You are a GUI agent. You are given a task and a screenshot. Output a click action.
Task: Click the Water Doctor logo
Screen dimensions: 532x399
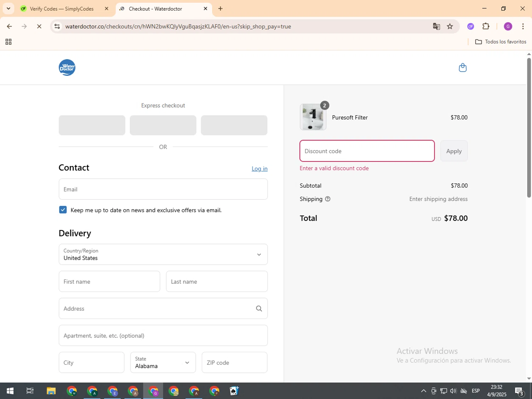click(x=67, y=67)
